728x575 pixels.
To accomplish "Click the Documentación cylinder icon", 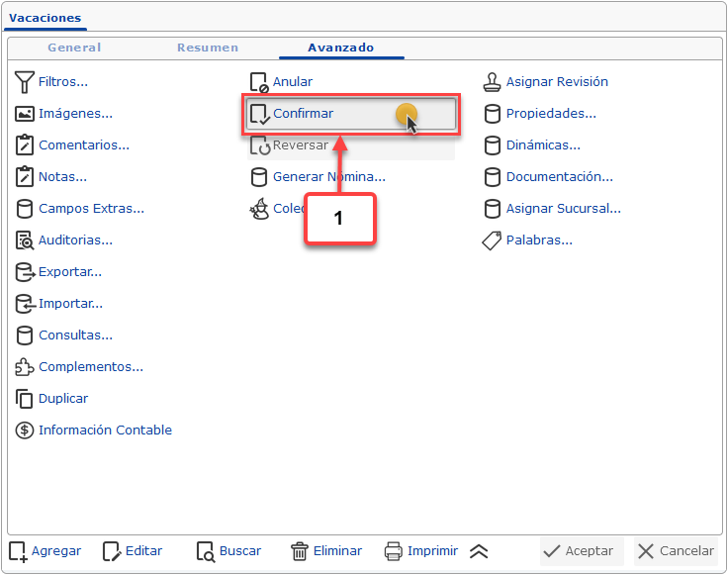I will 493,177.
